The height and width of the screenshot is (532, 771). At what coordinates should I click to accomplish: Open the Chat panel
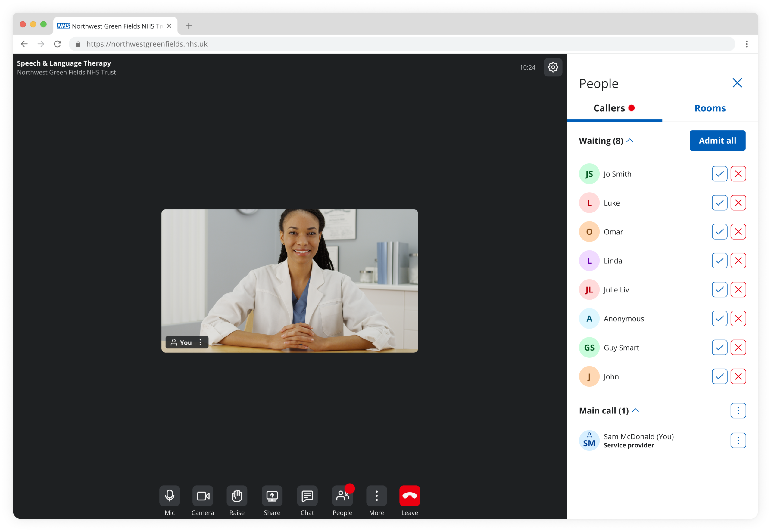[307, 496]
